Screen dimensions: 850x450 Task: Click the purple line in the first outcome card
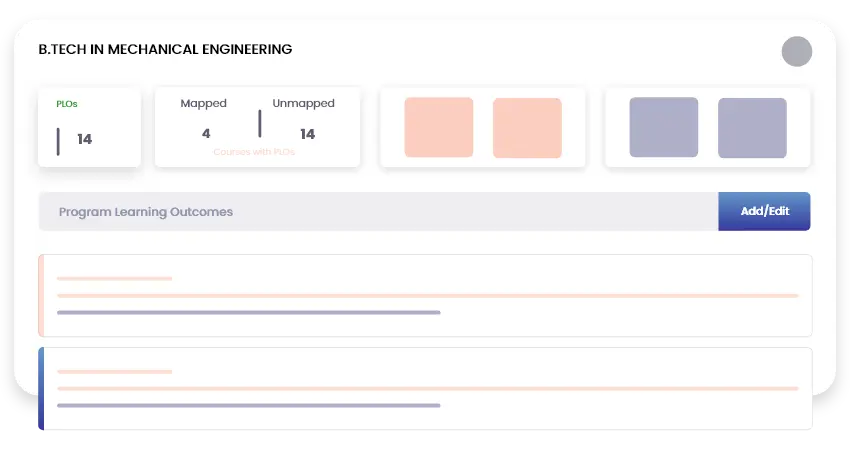click(x=248, y=312)
